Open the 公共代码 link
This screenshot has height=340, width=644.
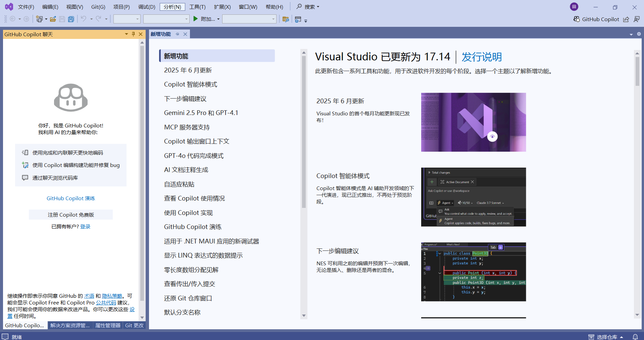pyautogui.click(x=106, y=302)
